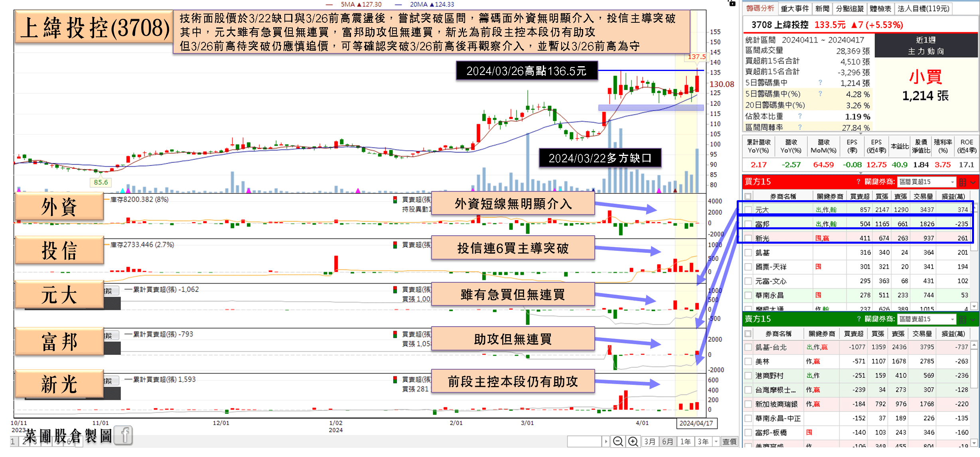The height and width of the screenshot is (457, 980).
Task: Switch to the 新聞 tab
Action: [822, 8]
